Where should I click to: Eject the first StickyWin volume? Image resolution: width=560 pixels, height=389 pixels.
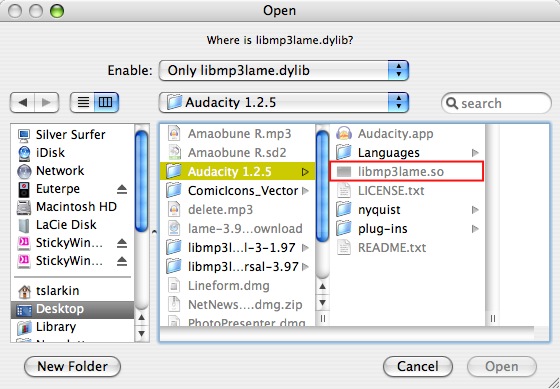[122, 243]
